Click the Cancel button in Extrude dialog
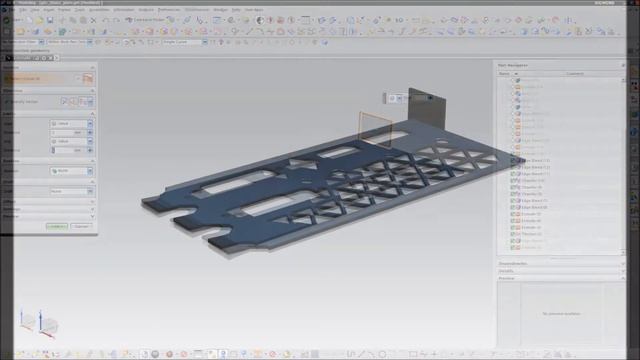 81,226
